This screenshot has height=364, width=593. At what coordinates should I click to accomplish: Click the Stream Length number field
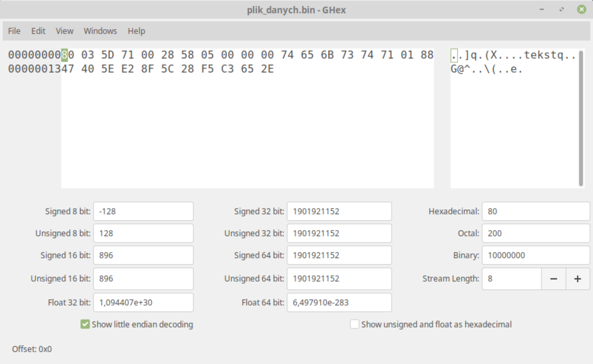coord(511,279)
